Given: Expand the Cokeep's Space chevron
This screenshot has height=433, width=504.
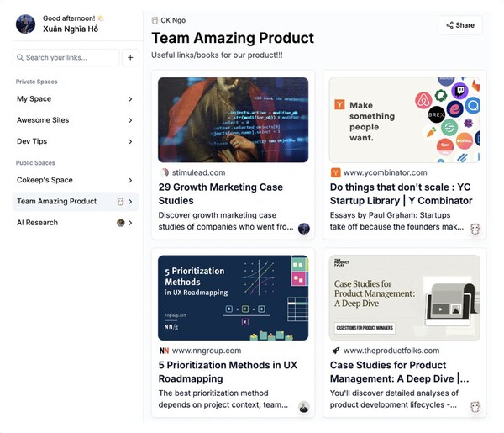Looking at the screenshot, I should 130,180.
